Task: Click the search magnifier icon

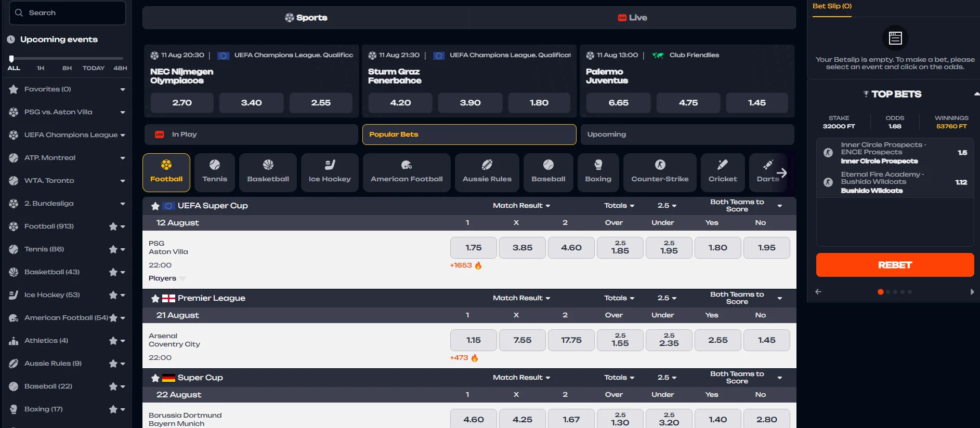Action: (19, 12)
